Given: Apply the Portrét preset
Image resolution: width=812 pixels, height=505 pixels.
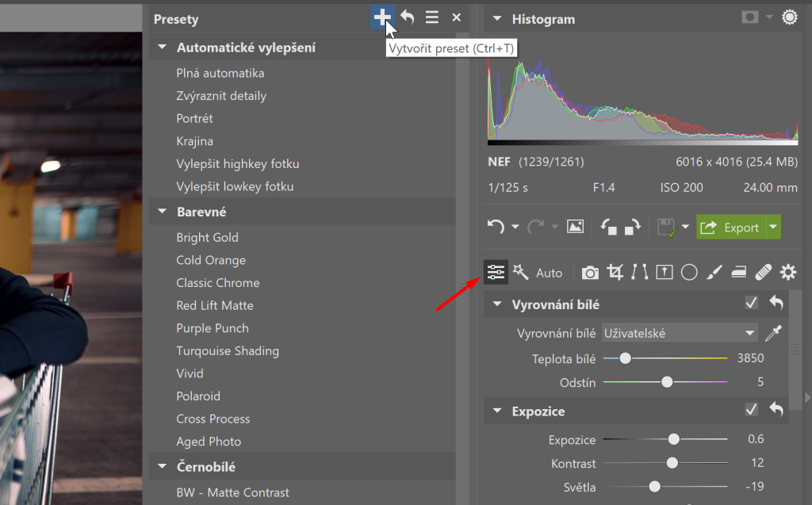Looking at the screenshot, I should tap(194, 119).
